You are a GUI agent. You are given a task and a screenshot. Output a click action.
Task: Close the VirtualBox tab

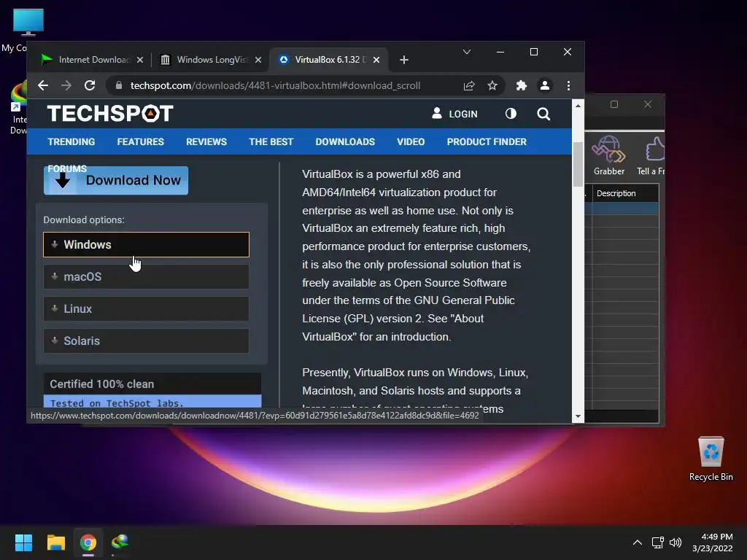[x=376, y=60]
